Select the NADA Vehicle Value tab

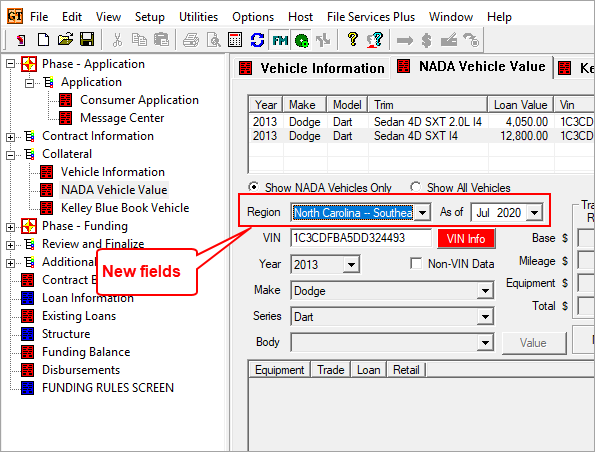[471, 66]
